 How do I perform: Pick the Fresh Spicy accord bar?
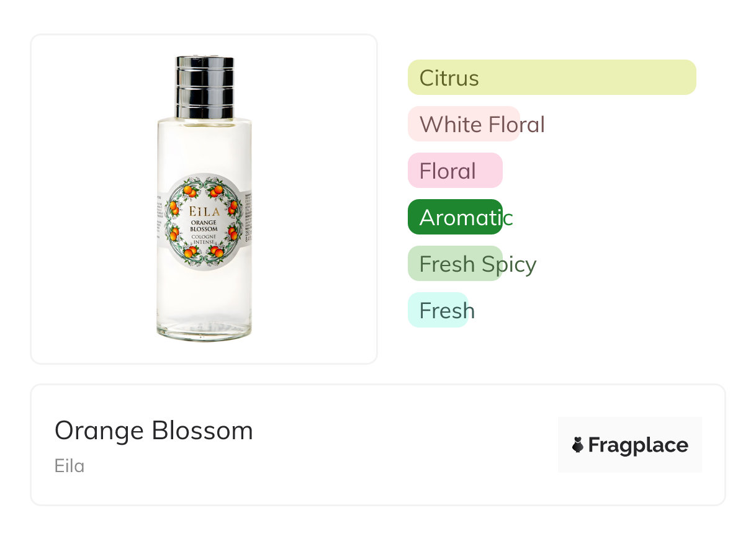[x=454, y=264]
